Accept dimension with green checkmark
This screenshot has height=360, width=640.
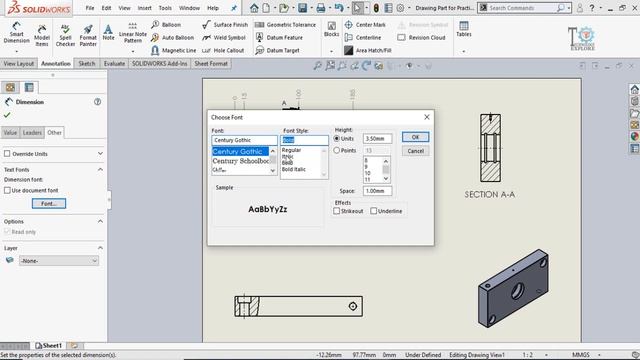point(7,115)
